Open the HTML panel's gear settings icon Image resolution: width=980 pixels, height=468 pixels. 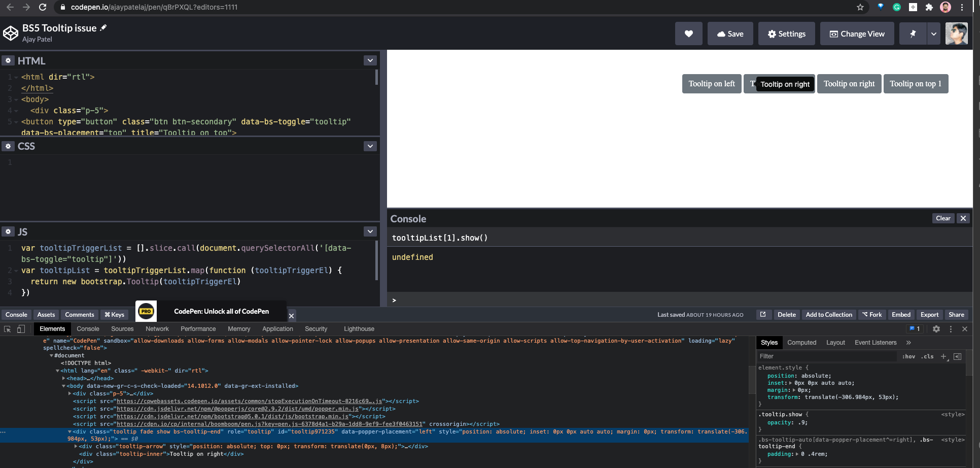(8, 60)
